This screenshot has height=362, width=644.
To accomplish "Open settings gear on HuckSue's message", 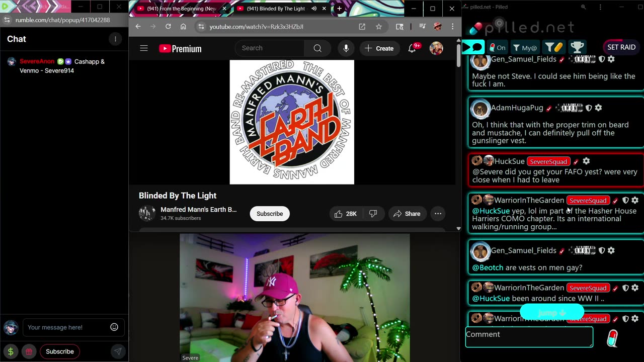I will click(586, 161).
